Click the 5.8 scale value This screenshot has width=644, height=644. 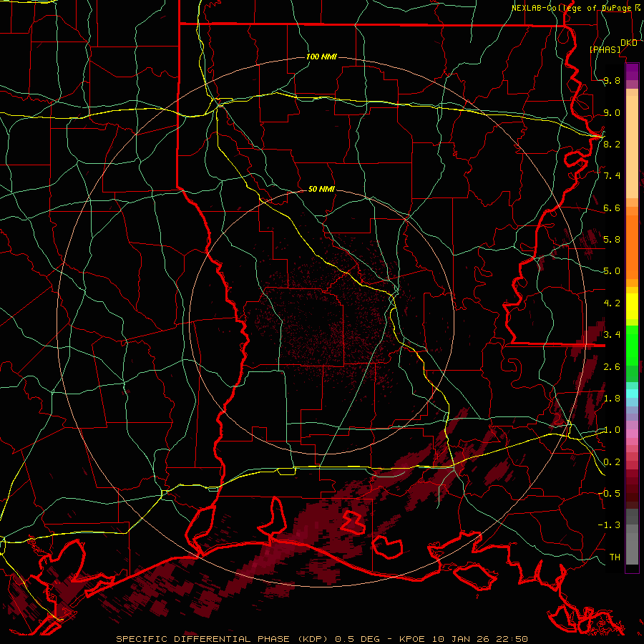[x=612, y=240]
